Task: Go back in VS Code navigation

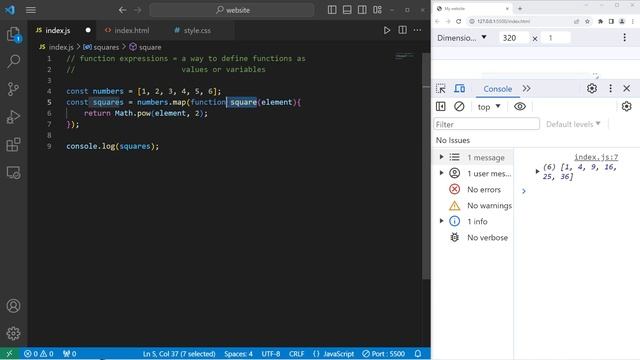Action: point(122,10)
